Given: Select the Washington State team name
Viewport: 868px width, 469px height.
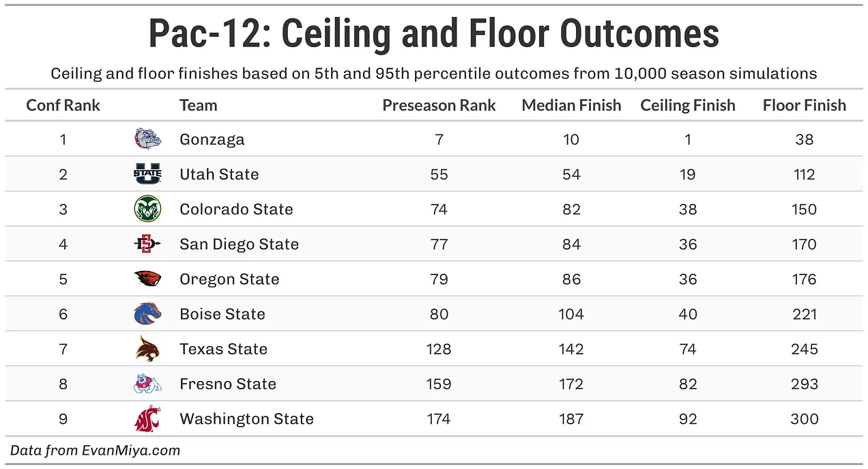Looking at the screenshot, I should (x=246, y=419).
